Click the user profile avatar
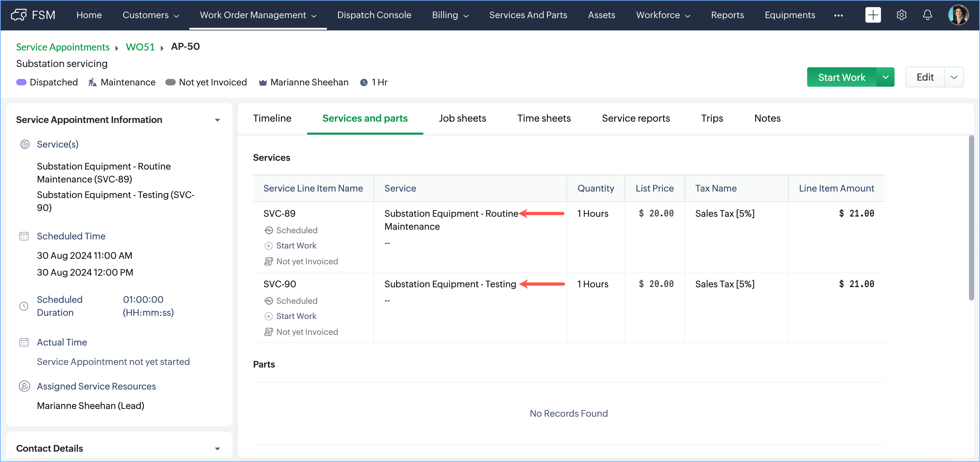 pyautogui.click(x=958, y=15)
